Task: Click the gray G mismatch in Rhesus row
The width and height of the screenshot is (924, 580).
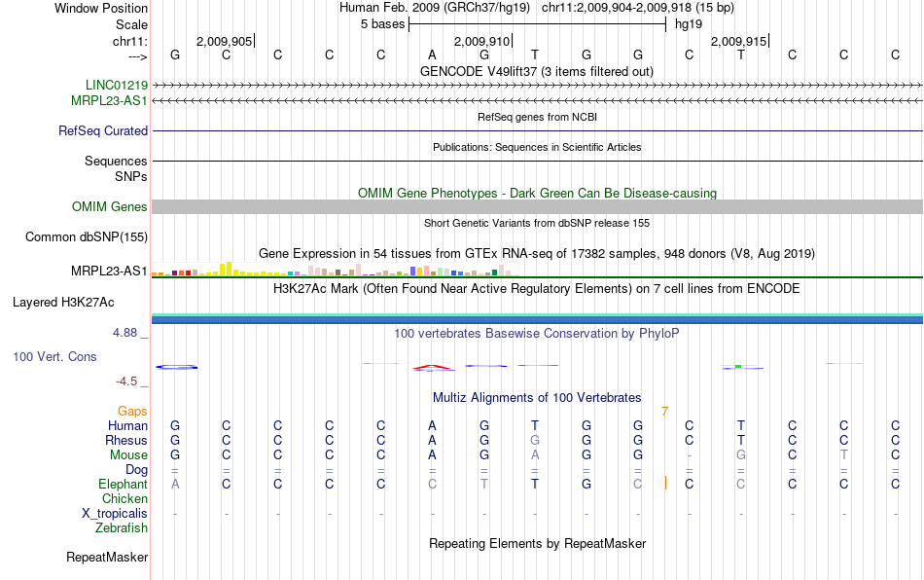Action: tap(535, 440)
